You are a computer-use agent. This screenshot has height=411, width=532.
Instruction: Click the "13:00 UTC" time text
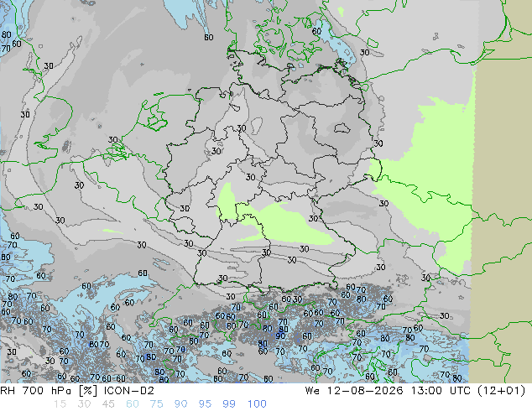tap(441, 391)
